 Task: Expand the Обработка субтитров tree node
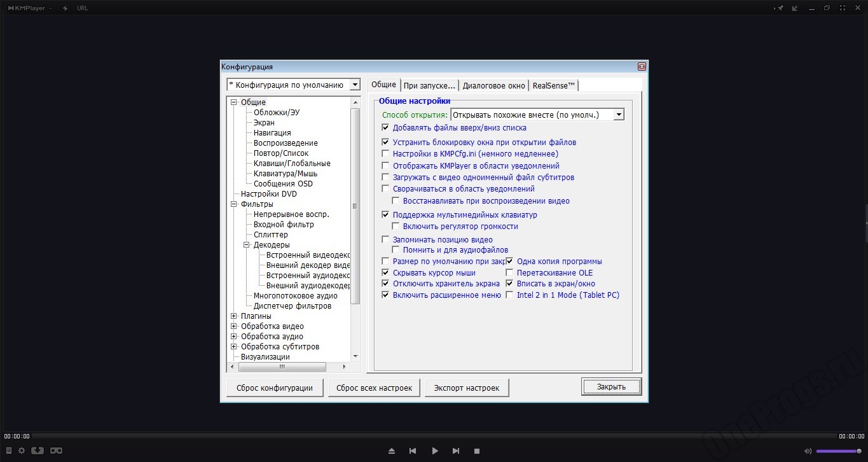coord(234,347)
